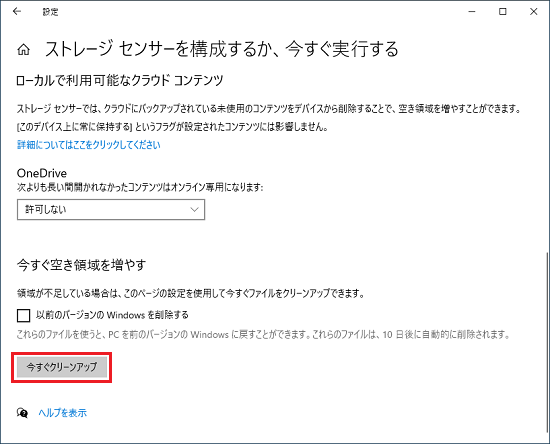Click the OneDrive heading text
This screenshot has width=550, height=444.
(x=42, y=173)
